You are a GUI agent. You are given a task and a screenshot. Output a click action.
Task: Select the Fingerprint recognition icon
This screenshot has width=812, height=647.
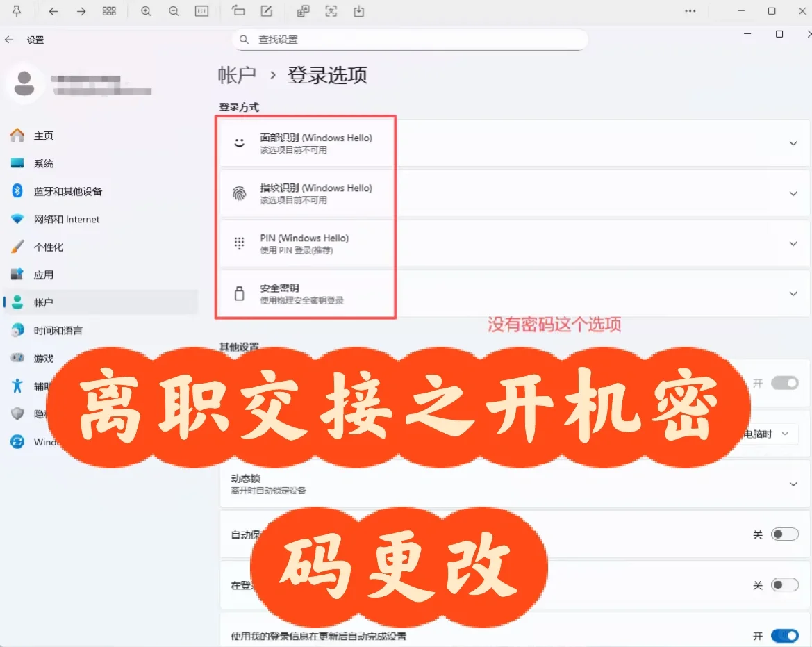(x=239, y=193)
